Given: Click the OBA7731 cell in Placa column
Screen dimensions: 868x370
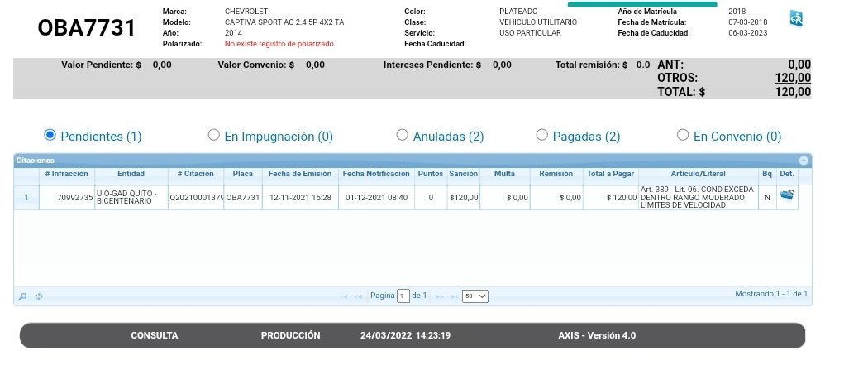Looking at the screenshot, I should click(243, 197).
